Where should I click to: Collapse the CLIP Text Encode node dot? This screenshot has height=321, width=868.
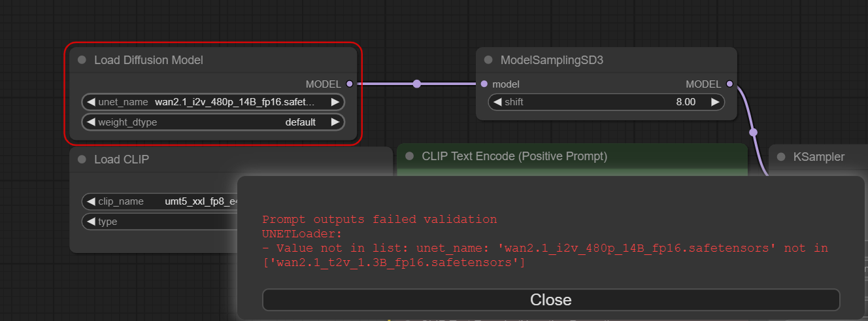coord(410,156)
